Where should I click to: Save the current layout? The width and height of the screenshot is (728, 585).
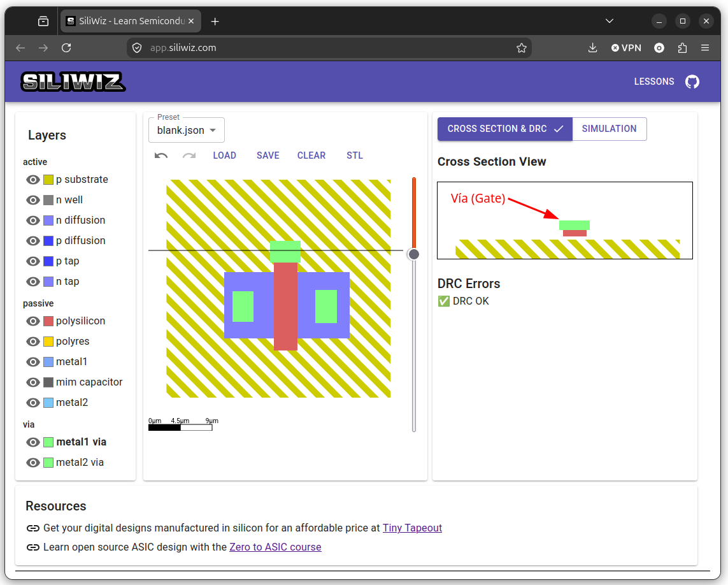click(x=268, y=155)
